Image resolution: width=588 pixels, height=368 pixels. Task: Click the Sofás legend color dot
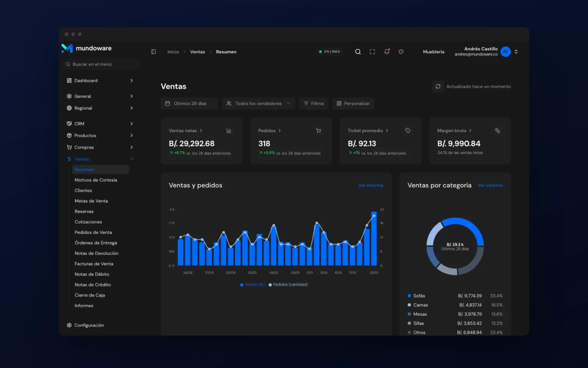tap(409, 296)
